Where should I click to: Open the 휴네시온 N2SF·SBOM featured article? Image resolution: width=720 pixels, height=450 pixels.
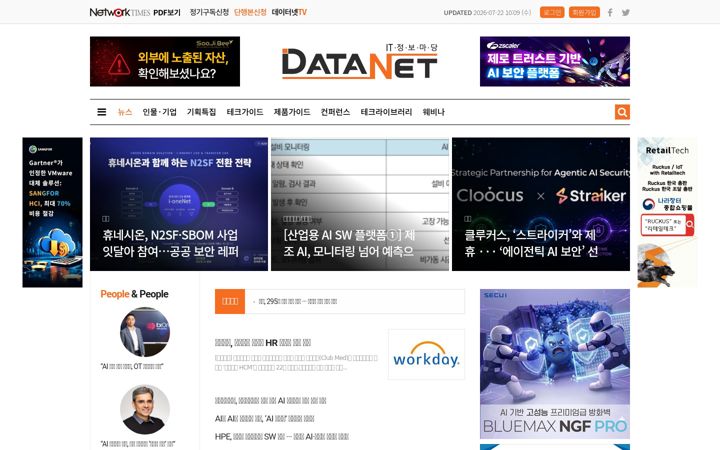[179, 204]
